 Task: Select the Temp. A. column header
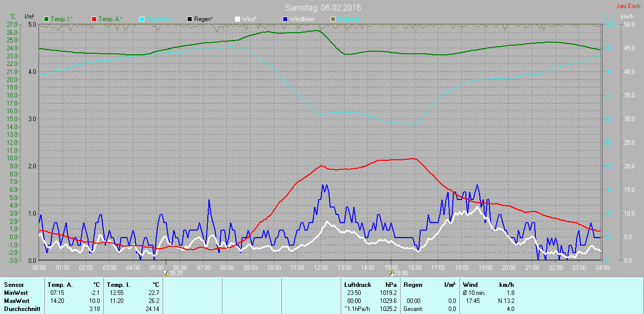[60, 285]
